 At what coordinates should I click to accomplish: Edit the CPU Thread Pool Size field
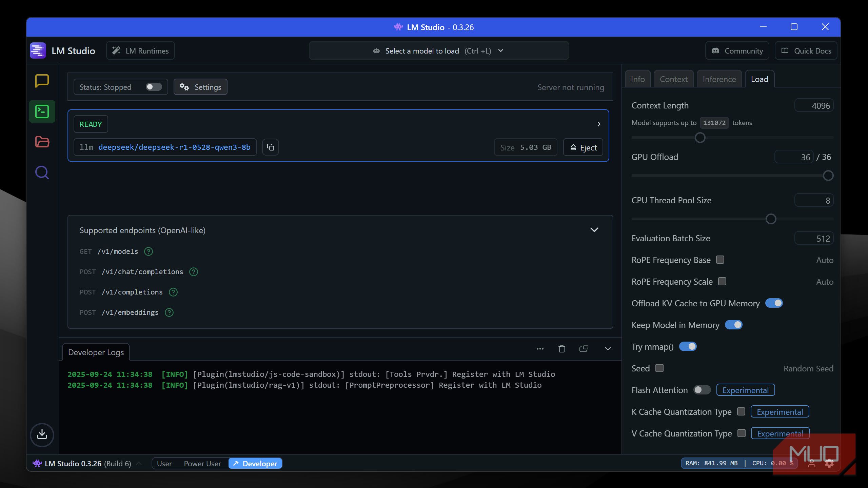(x=814, y=200)
